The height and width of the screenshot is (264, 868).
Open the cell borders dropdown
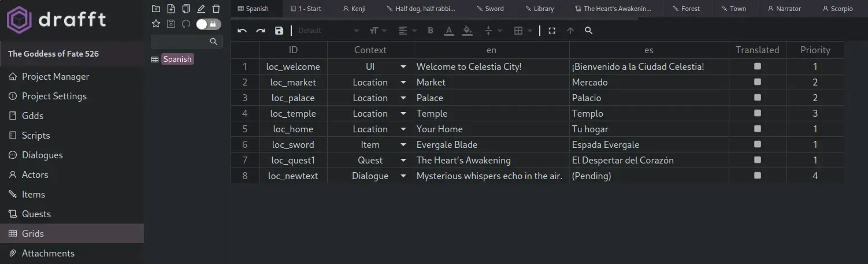pos(522,31)
